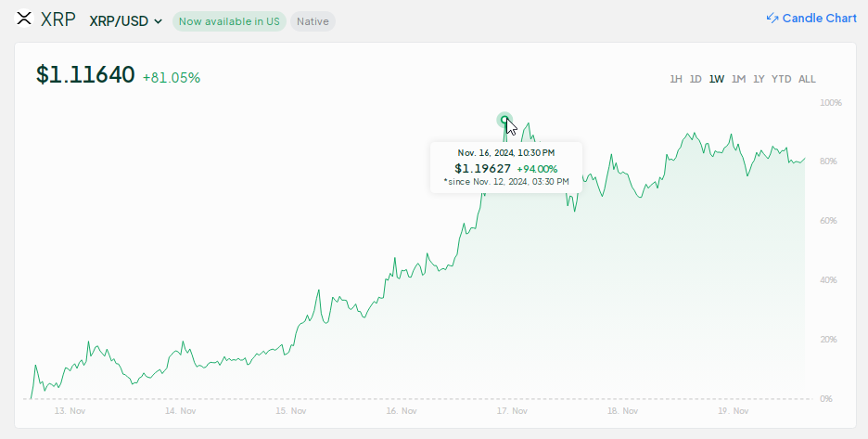The height and width of the screenshot is (439, 868).
Task: Switch to Candle Chart view
Action: click(811, 19)
